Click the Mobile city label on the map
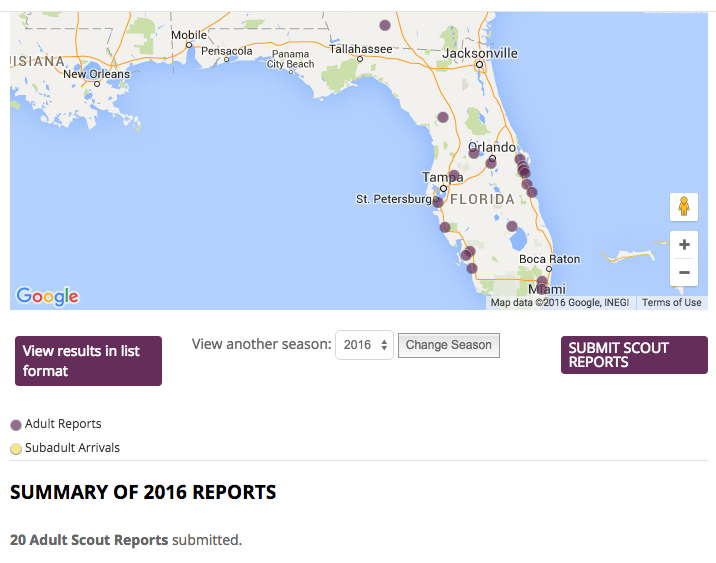 click(189, 35)
